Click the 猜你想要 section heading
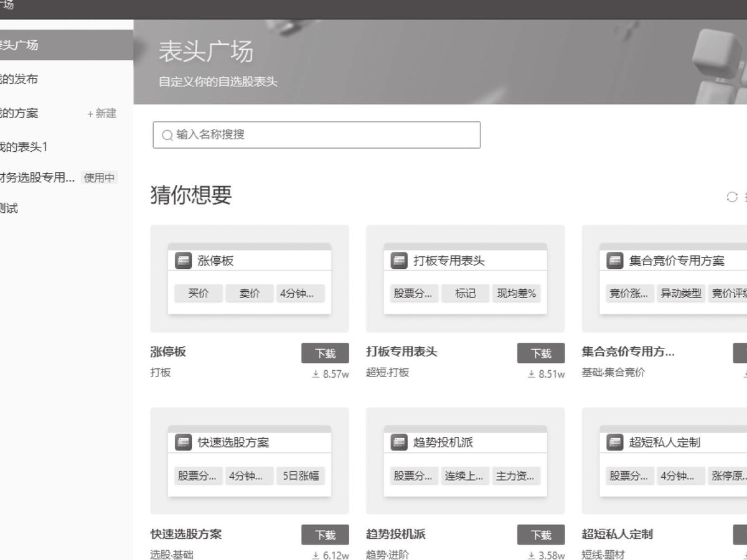Viewport: 747px width, 560px height. pos(191,195)
